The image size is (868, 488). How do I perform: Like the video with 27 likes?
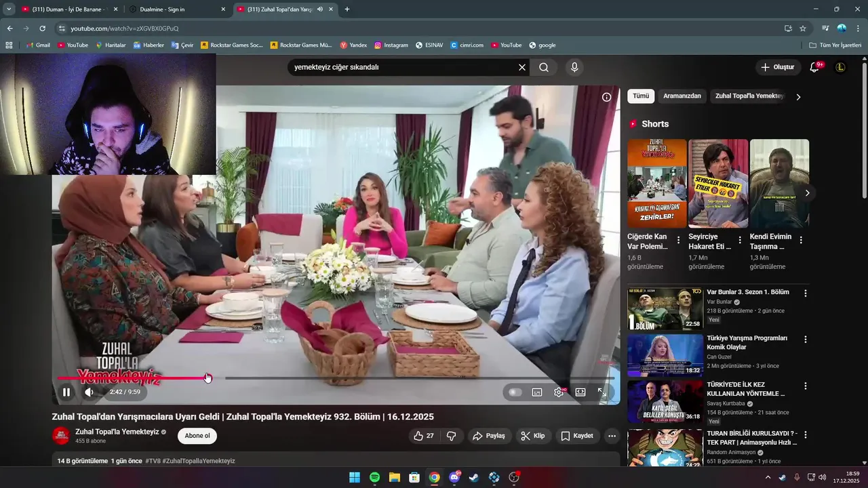coord(424,436)
